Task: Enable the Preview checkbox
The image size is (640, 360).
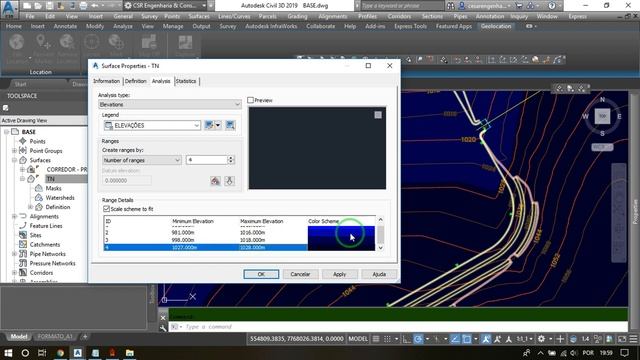Action: point(251,100)
